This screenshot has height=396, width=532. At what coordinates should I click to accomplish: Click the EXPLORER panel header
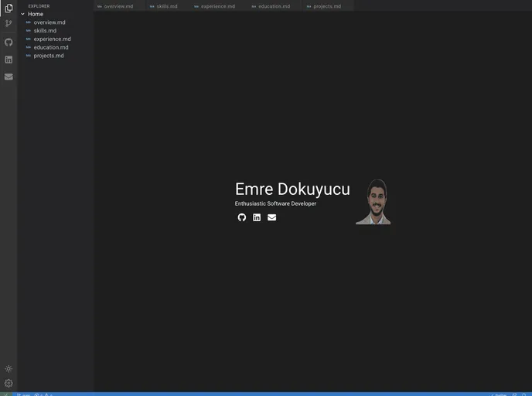[x=39, y=6]
